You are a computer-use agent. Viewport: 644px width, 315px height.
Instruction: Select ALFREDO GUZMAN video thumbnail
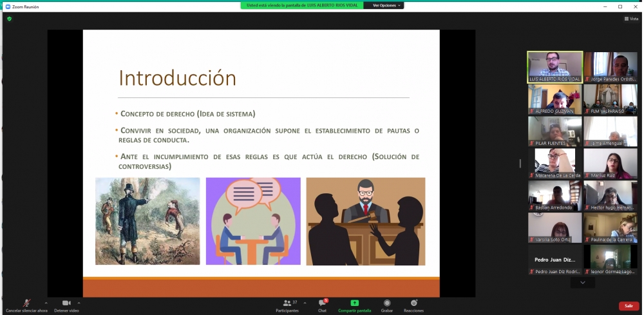[x=554, y=99]
